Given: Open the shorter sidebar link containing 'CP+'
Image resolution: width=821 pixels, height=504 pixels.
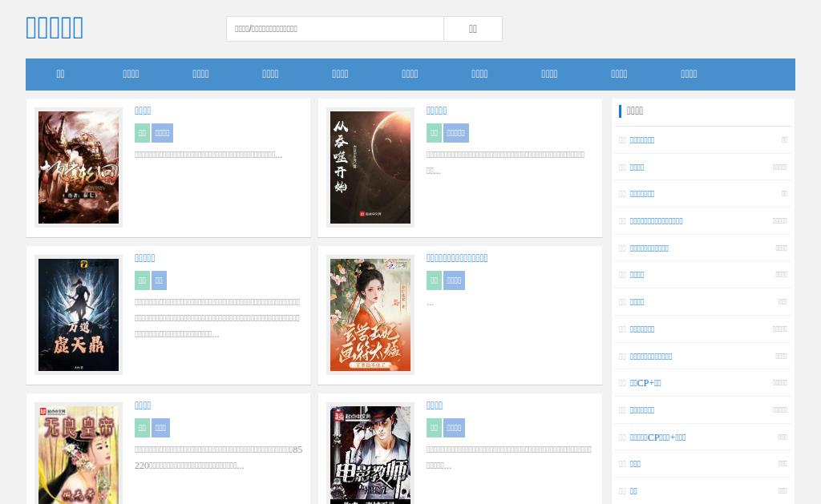Looking at the screenshot, I should point(645,383).
